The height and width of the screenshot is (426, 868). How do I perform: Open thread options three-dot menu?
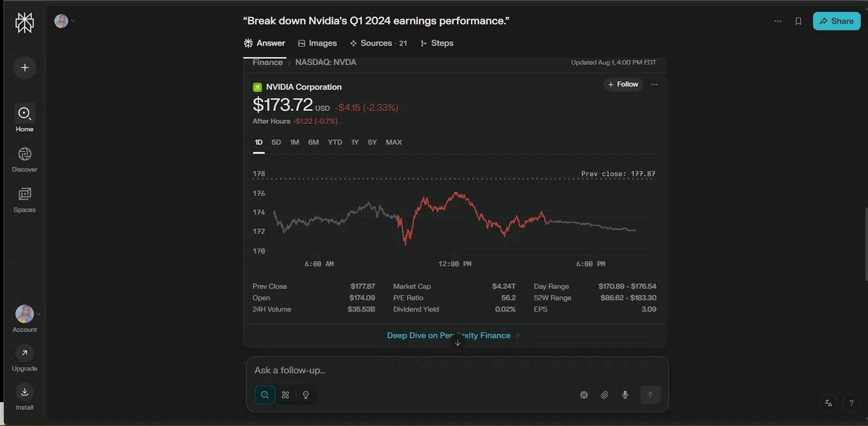tap(778, 21)
